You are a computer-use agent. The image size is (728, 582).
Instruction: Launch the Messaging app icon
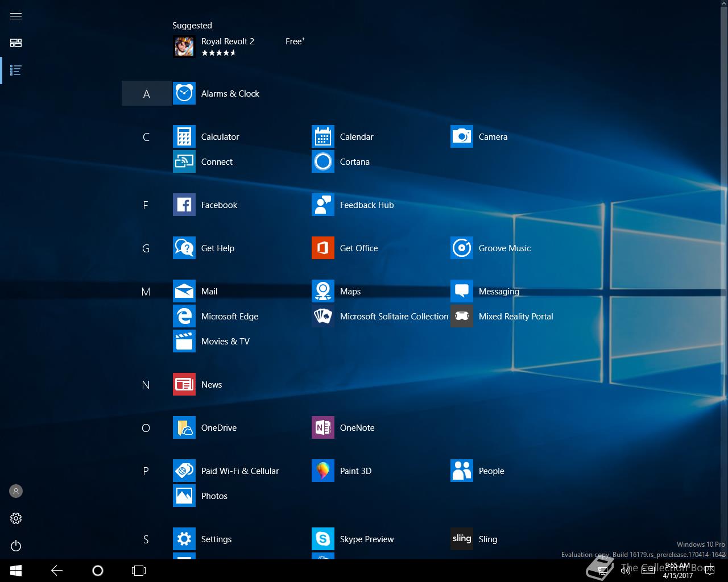(462, 291)
